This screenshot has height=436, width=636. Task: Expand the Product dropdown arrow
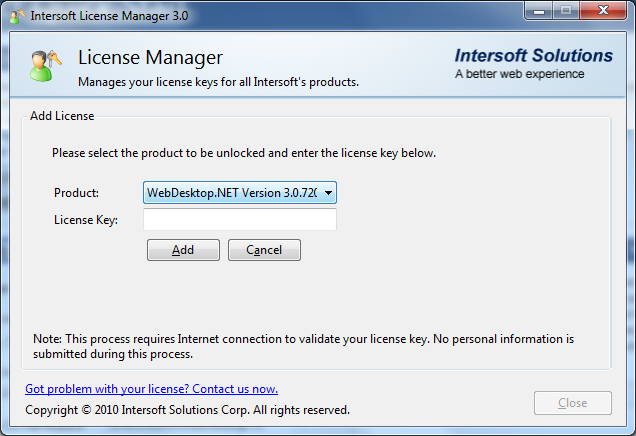[x=327, y=192]
